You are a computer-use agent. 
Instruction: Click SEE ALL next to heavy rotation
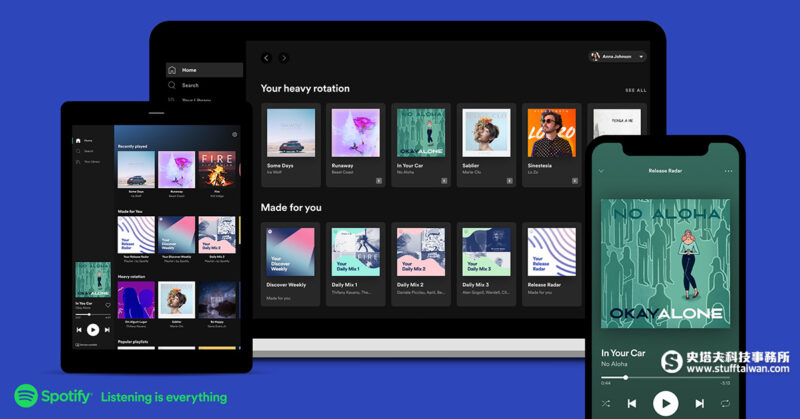[636, 90]
